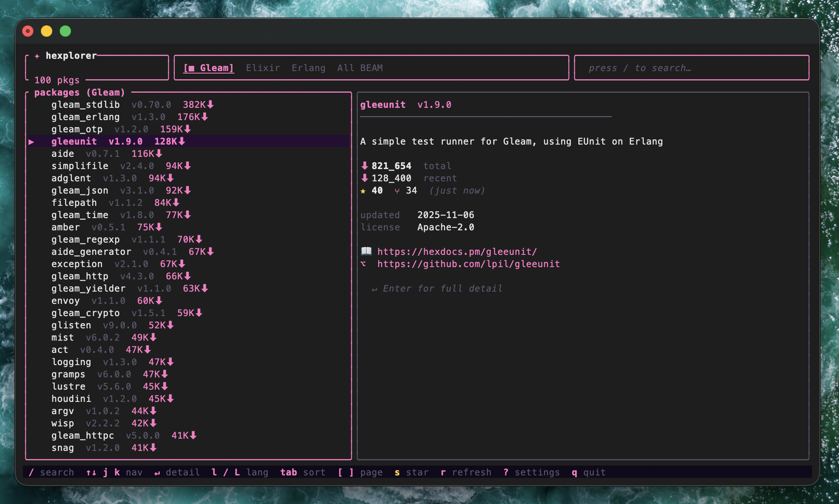Select the gleam_http v4.3.0 package row
The height and width of the screenshot is (504, 839).
click(189, 276)
